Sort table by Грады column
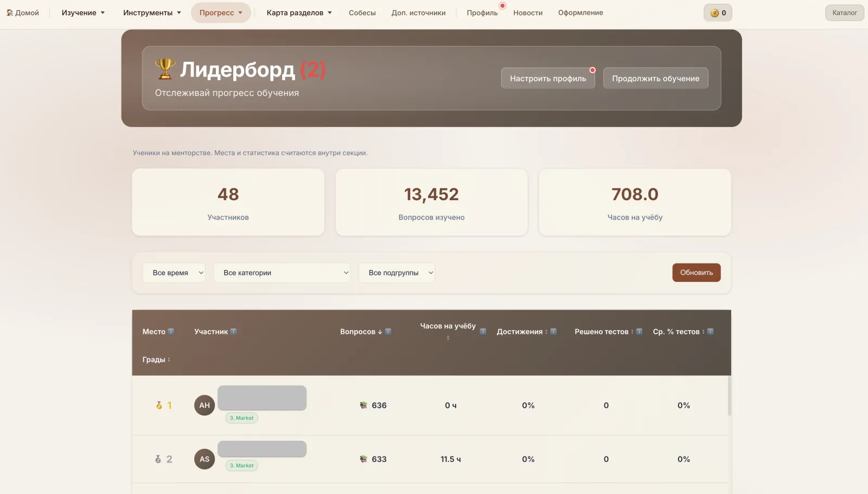Image resolution: width=868 pixels, height=494 pixels. [x=156, y=360]
